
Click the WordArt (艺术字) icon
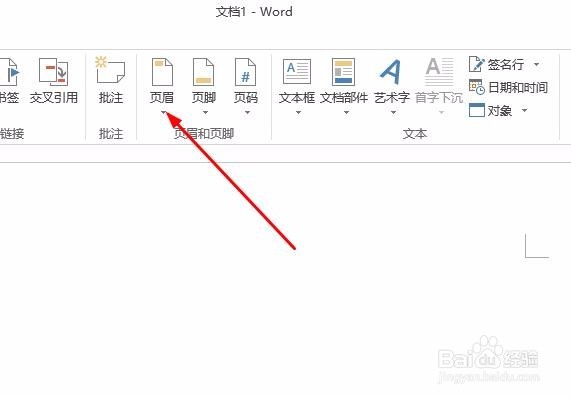pos(390,71)
